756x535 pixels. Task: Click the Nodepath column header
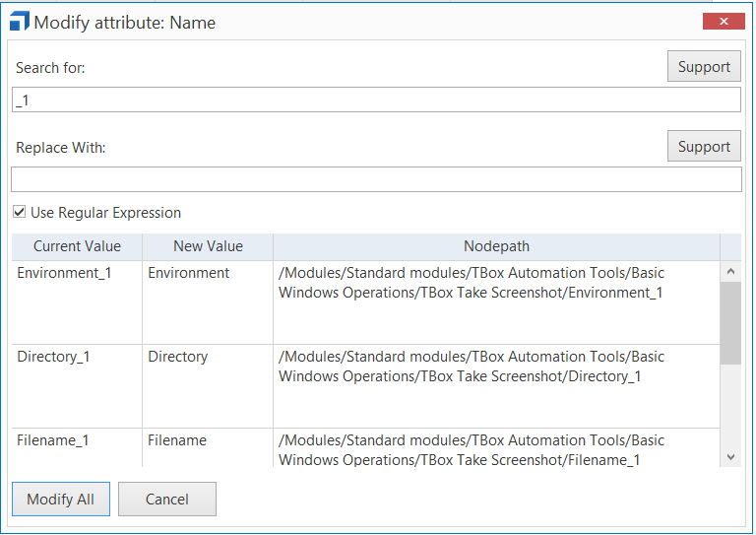pos(496,246)
